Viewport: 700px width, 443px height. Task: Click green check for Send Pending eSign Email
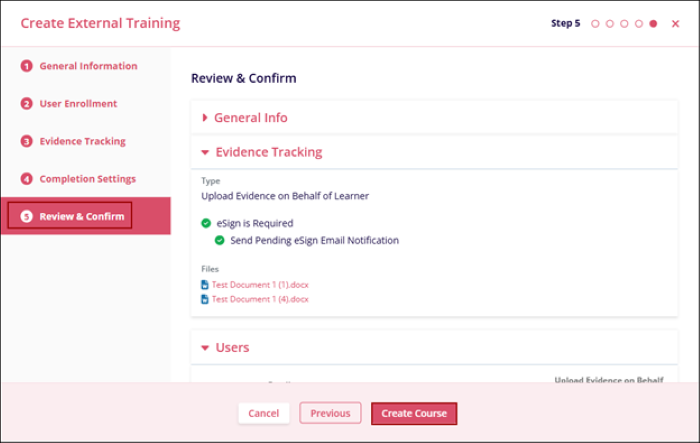click(x=220, y=240)
